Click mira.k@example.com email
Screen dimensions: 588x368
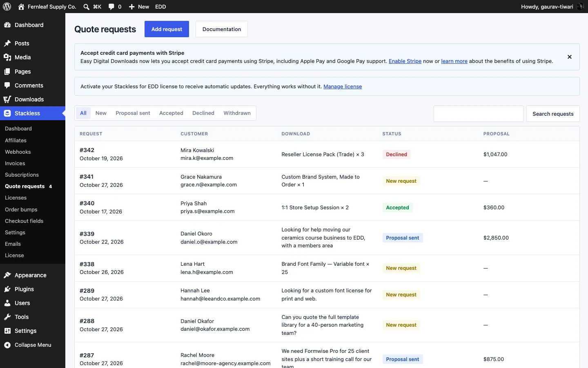(207, 158)
